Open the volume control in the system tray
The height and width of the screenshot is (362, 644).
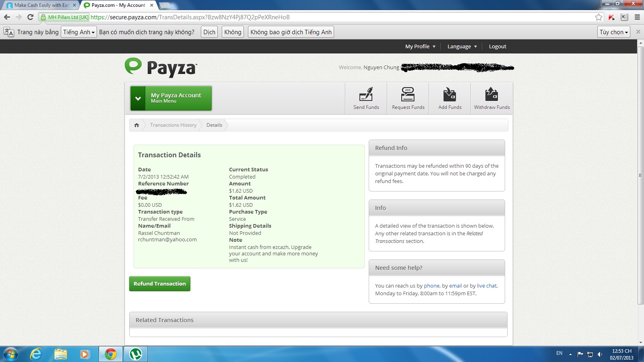pos(600,354)
